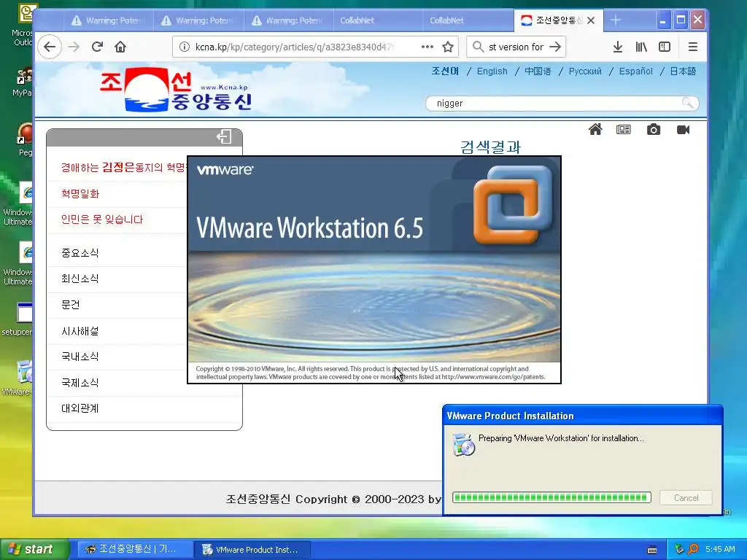Switch to third Warning tab
Image resolution: width=747 pixels, height=560 pixels.
coord(289,20)
